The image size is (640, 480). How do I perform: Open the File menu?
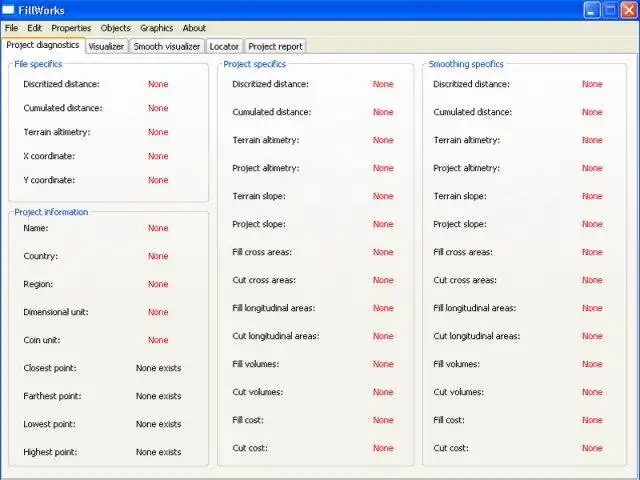tap(11, 28)
